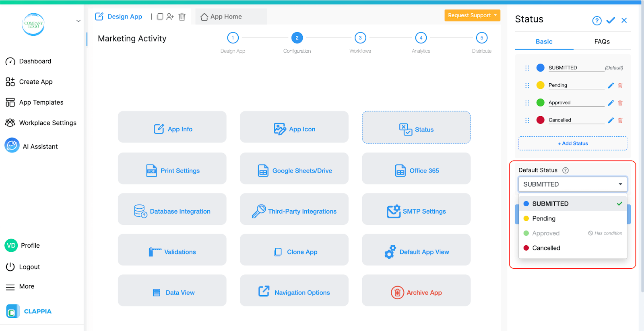This screenshot has height=331, width=644.
Task: Go to step 5 Distribute
Action: click(x=482, y=38)
